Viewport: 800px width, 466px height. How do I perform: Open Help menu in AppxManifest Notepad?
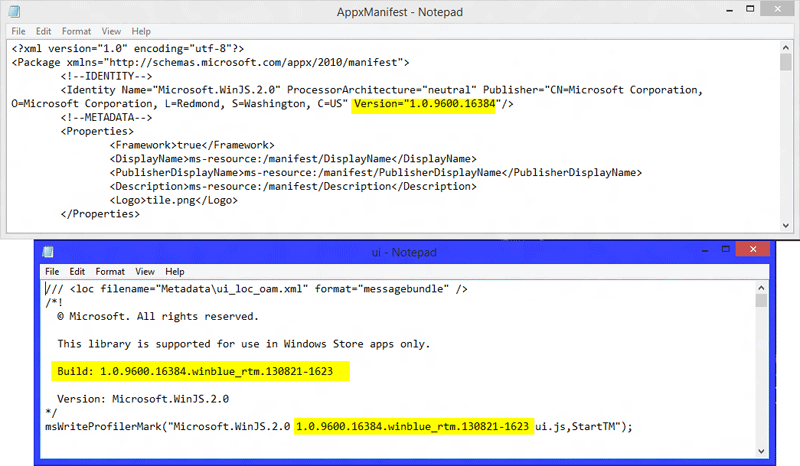pyautogui.click(x=141, y=31)
